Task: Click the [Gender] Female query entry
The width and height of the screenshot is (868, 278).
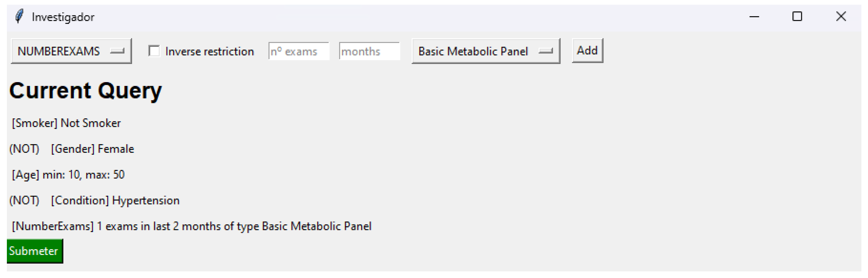Action: tap(92, 149)
